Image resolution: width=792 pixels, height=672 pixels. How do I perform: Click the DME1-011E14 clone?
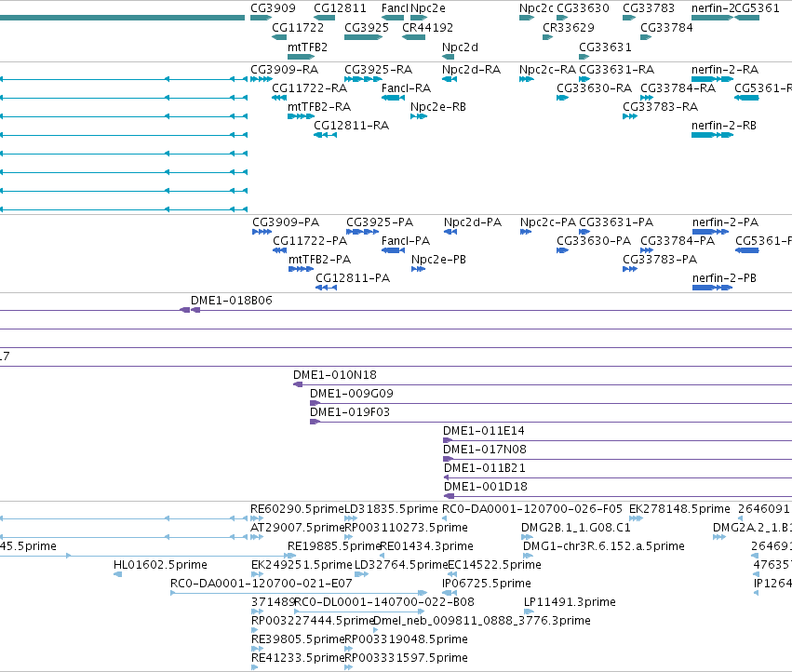pos(617,440)
